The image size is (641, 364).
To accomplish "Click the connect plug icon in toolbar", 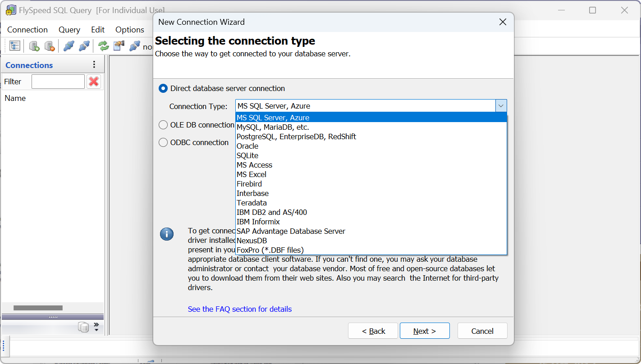I will point(69,46).
